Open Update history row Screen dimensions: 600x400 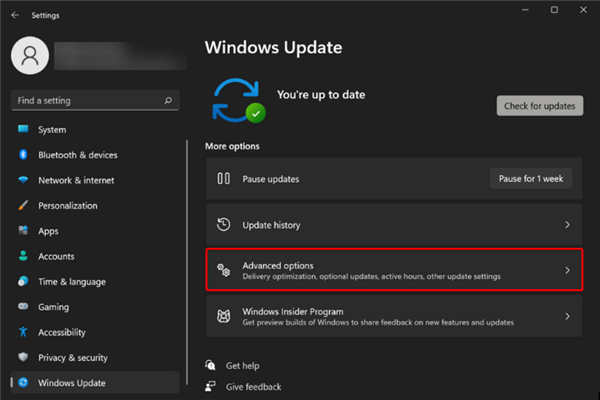[394, 225]
